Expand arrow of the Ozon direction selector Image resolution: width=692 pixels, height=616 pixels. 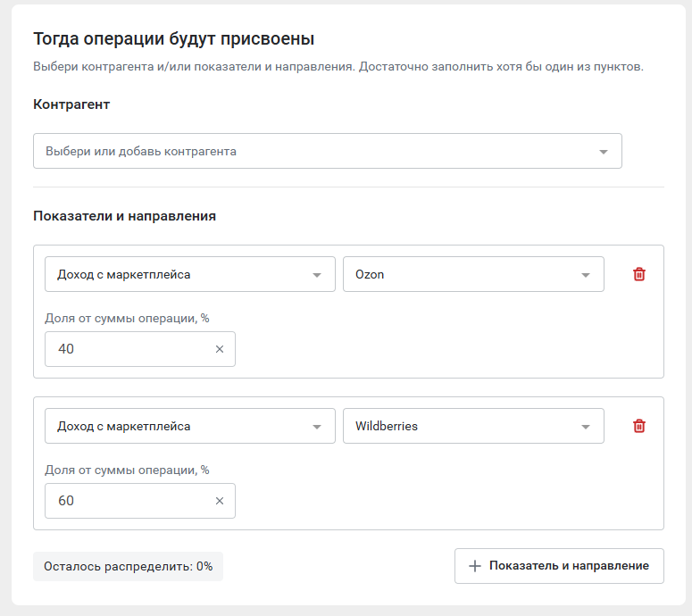(586, 275)
